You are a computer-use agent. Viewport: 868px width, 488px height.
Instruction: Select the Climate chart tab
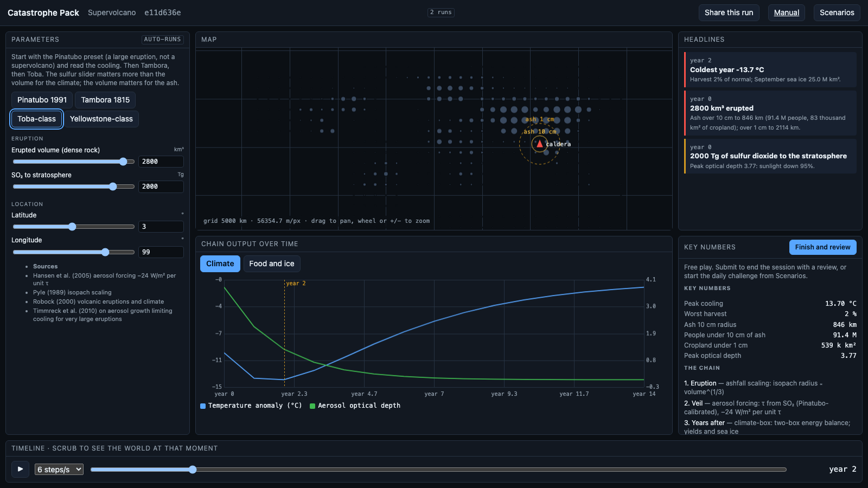coord(220,264)
